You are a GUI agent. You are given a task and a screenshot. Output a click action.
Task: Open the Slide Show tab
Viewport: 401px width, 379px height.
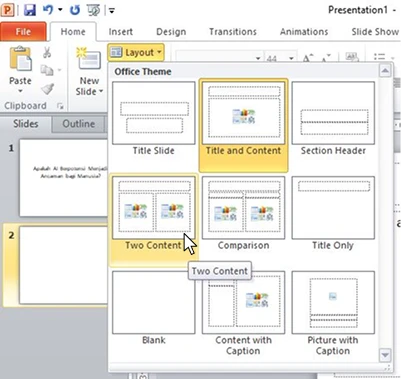(375, 32)
